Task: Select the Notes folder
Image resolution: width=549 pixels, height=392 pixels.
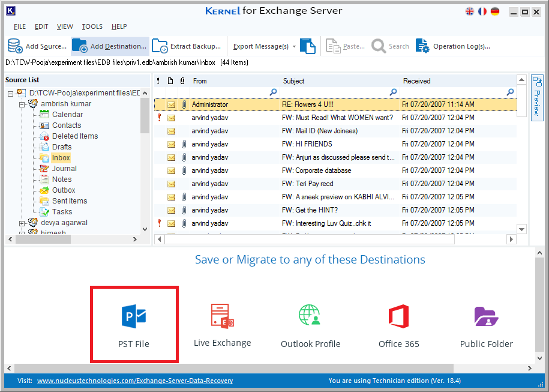Action: pyautogui.click(x=62, y=179)
